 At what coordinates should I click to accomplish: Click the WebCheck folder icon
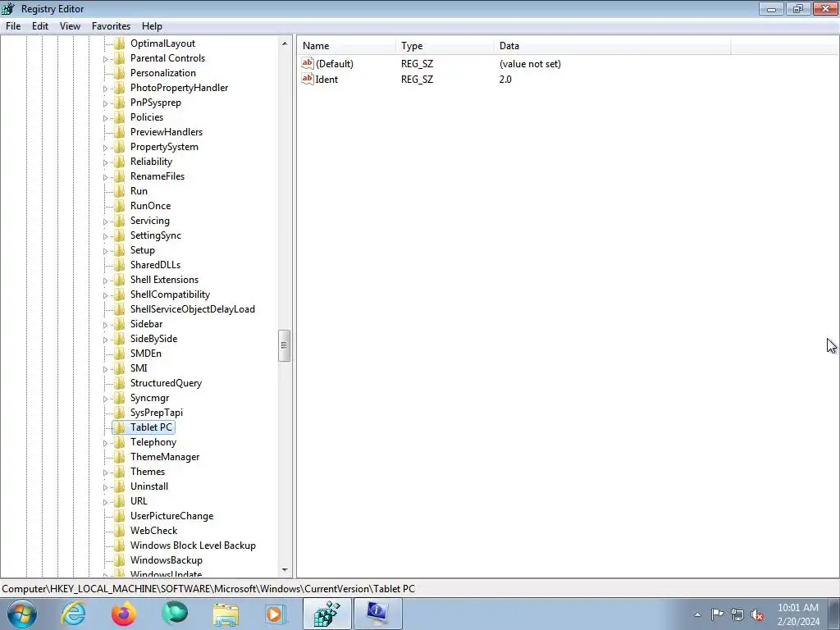[120, 531]
